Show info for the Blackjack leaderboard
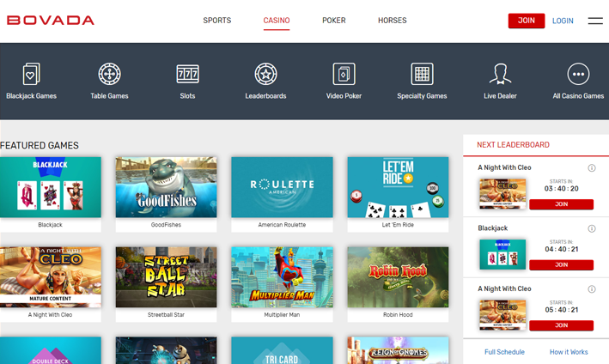The width and height of the screenshot is (609, 364). pos(592,228)
